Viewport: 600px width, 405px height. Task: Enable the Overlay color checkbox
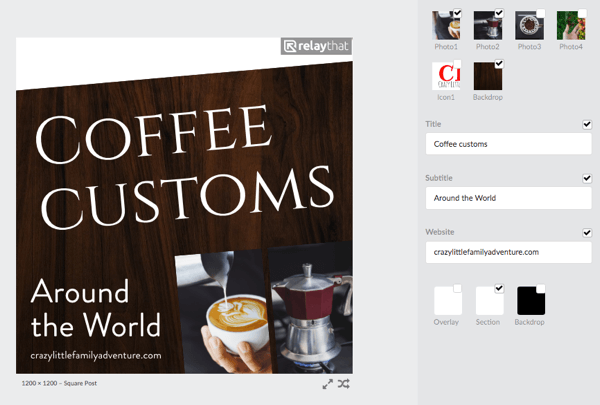click(457, 288)
